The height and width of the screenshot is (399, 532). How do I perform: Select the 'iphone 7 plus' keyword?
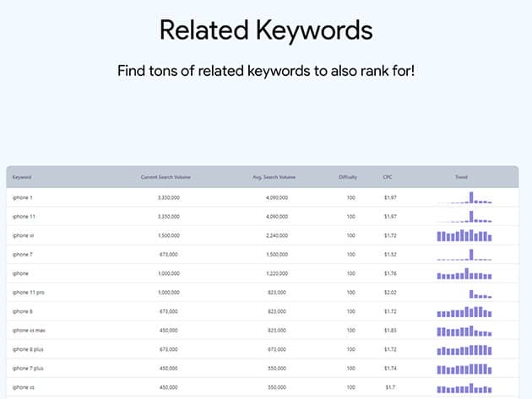(x=28, y=368)
